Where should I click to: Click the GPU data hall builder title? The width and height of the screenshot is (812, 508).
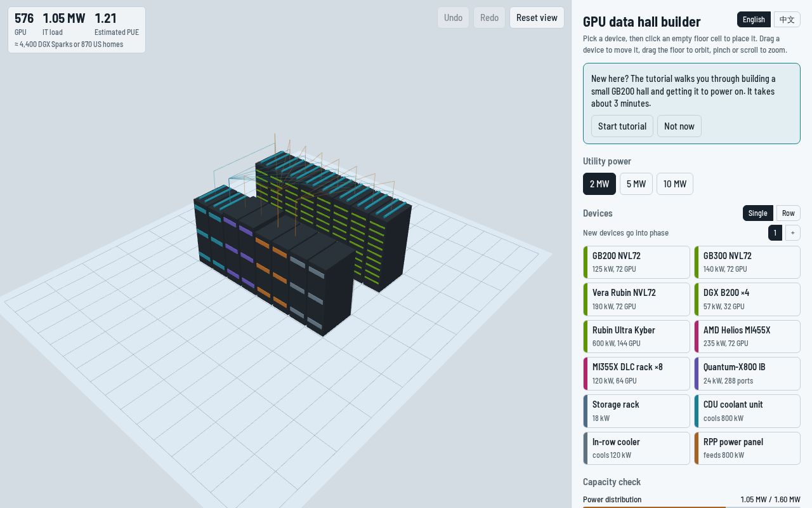[642, 22]
